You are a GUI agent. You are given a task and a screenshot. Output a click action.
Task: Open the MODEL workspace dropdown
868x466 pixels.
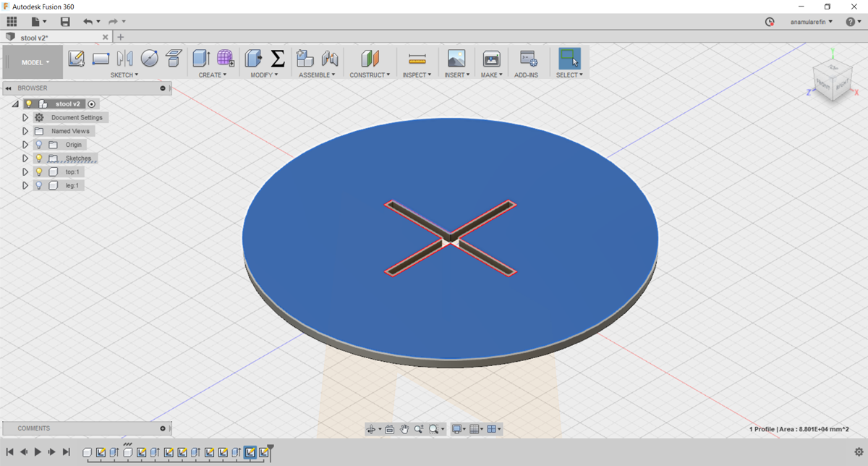[x=34, y=63]
